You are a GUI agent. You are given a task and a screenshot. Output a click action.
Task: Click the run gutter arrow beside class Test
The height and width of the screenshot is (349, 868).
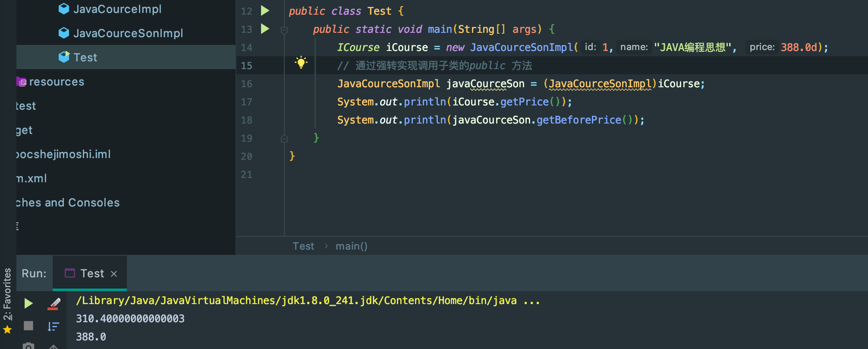(x=265, y=10)
